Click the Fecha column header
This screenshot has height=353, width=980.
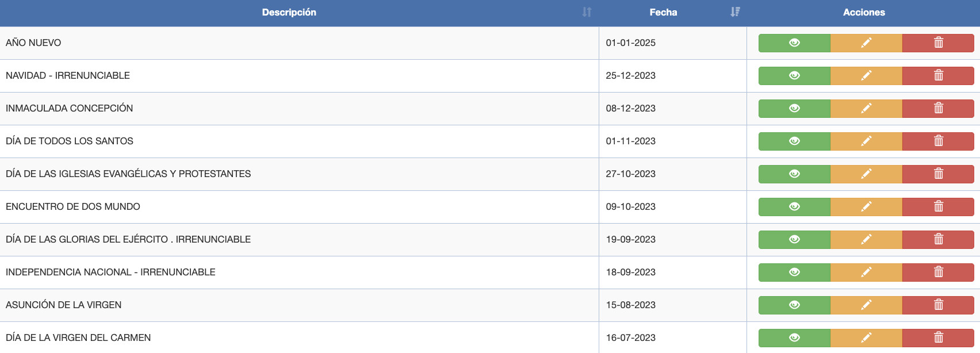pyautogui.click(x=663, y=12)
